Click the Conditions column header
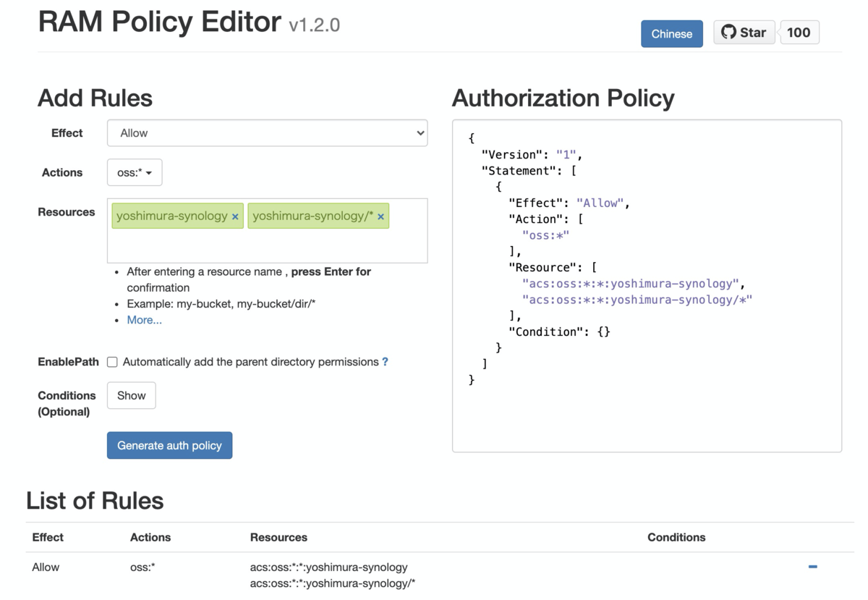The image size is (868, 600). tap(676, 537)
